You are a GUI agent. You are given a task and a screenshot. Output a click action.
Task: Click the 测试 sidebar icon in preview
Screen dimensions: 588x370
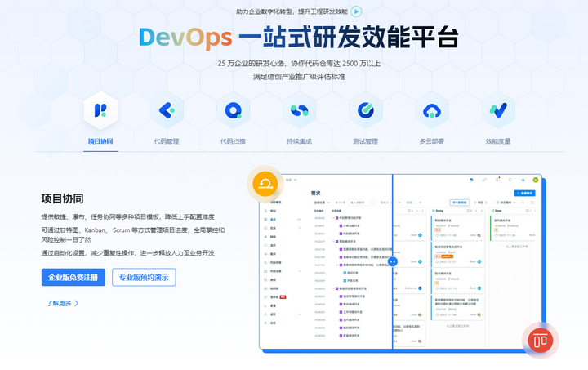coord(266,279)
